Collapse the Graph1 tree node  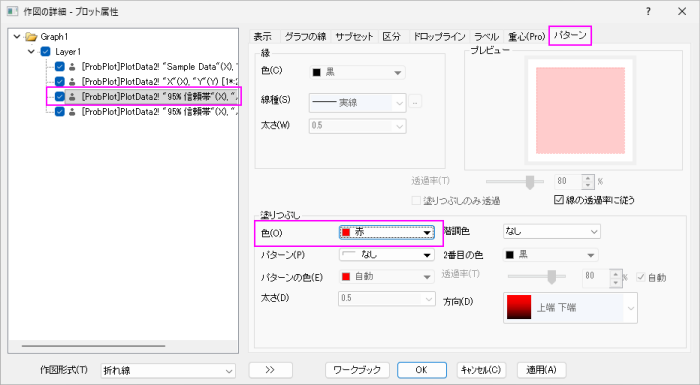17,37
